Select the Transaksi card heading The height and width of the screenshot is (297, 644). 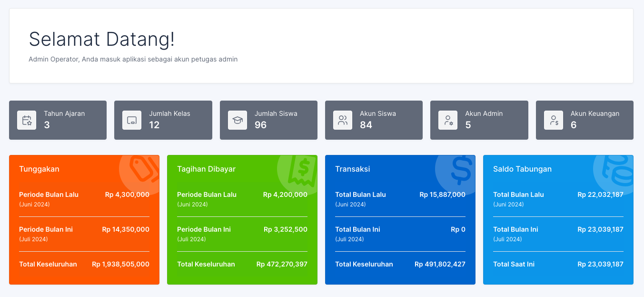pos(352,169)
